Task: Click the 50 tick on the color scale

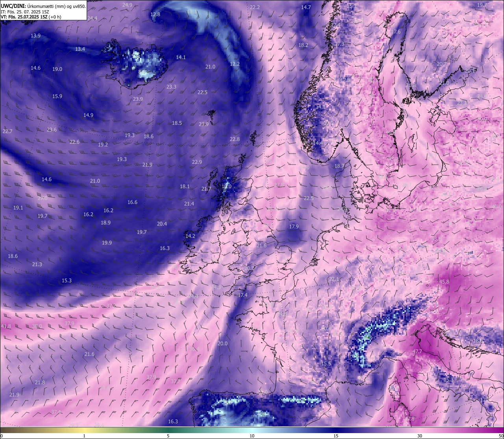Action: (500, 435)
